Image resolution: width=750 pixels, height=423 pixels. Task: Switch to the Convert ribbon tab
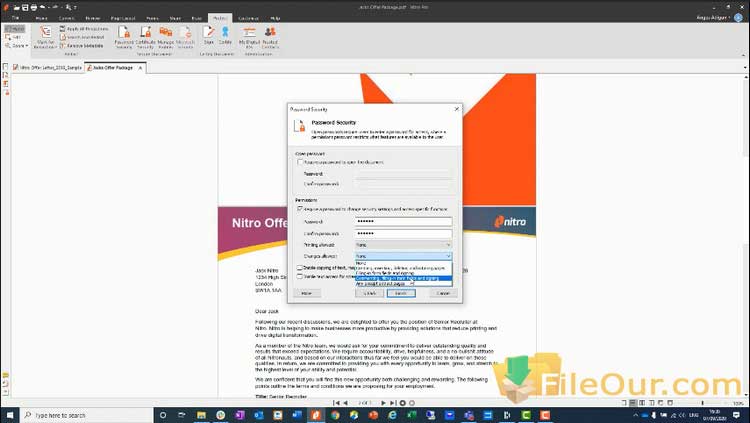point(66,18)
